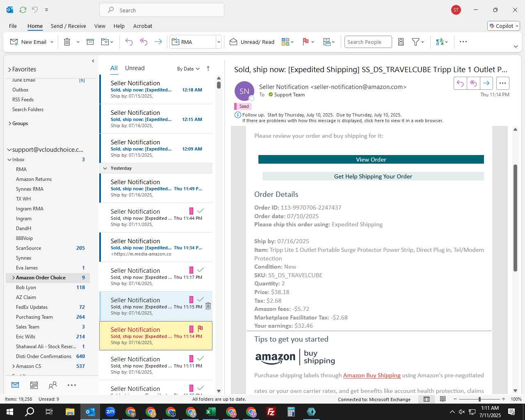Open the File menu

(13, 26)
